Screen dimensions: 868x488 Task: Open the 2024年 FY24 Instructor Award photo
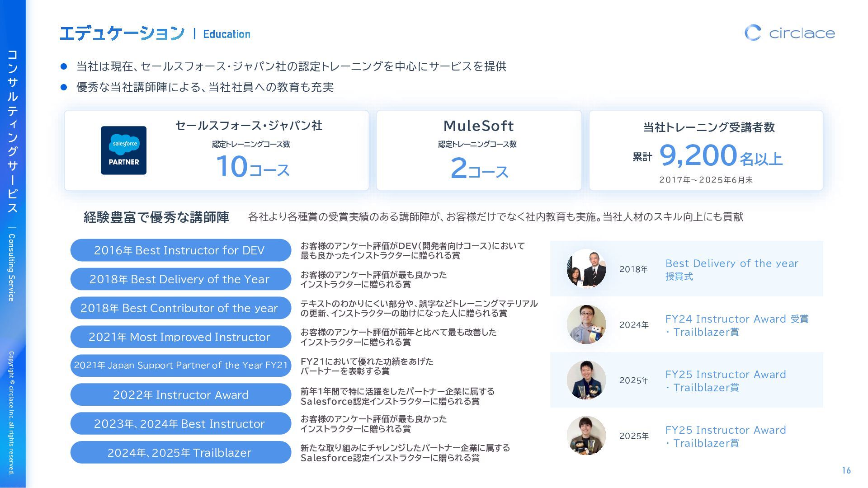586,324
